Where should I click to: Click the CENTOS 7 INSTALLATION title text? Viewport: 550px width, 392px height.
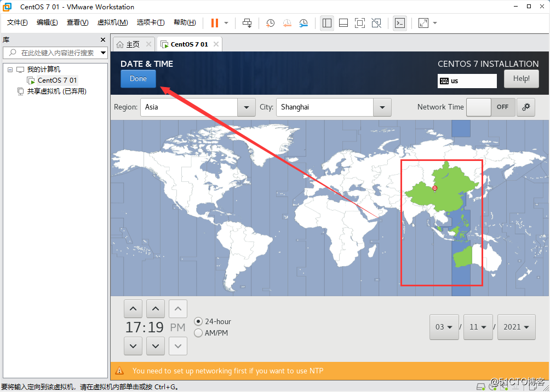coord(488,64)
